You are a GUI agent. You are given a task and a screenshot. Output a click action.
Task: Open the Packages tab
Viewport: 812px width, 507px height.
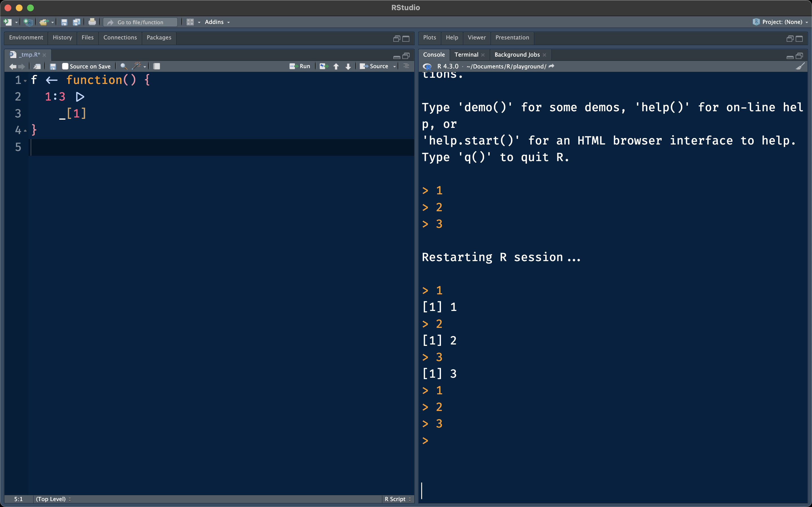pyautogui.click(x=158, y=37)
